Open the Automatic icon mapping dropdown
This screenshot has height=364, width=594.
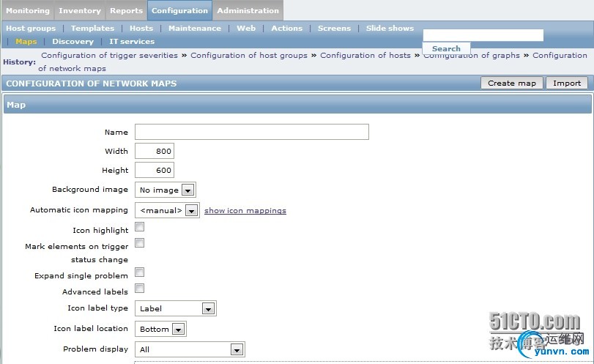click(167, 210)
